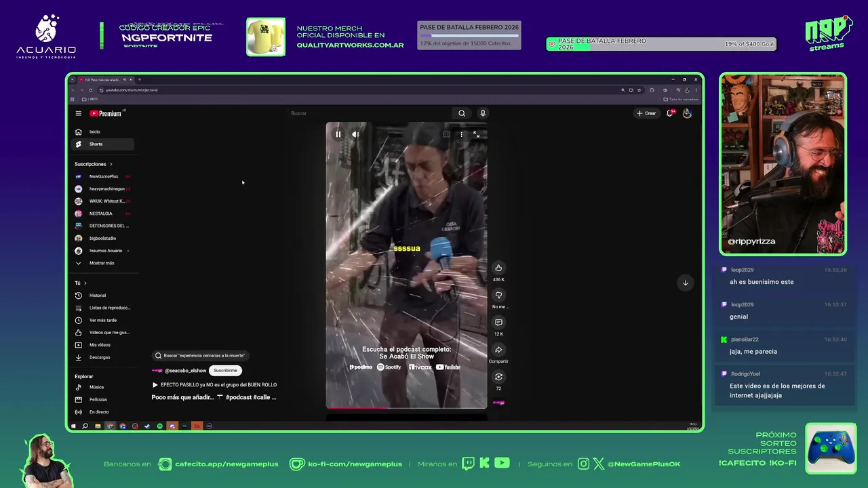Open Películas under Explorar
The width and height of the screenshot is (868, 488).
102,399
